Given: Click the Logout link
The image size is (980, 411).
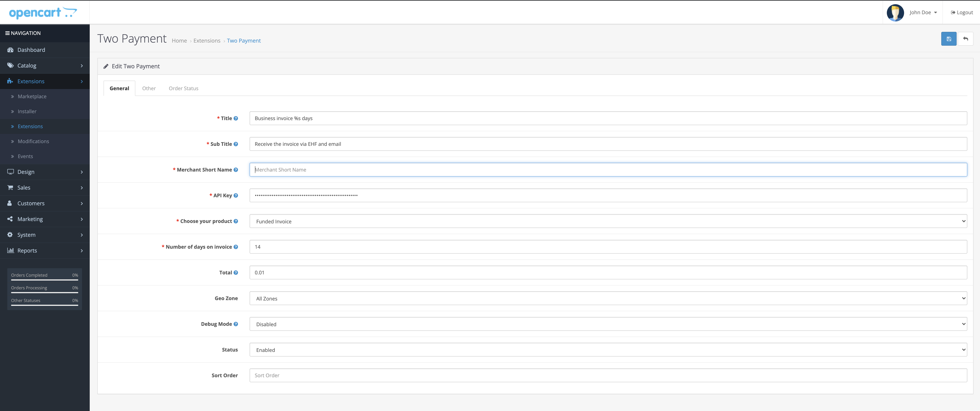Looking at the screenshot, I should [x=962, y=13].
